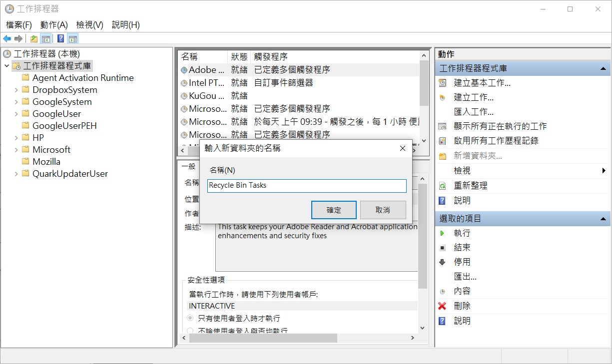This screenshot has width=612, height=364.
Task: Open the 檢視 submenu in actions pane
Action: pyautogui.click(x=522, y=171)
